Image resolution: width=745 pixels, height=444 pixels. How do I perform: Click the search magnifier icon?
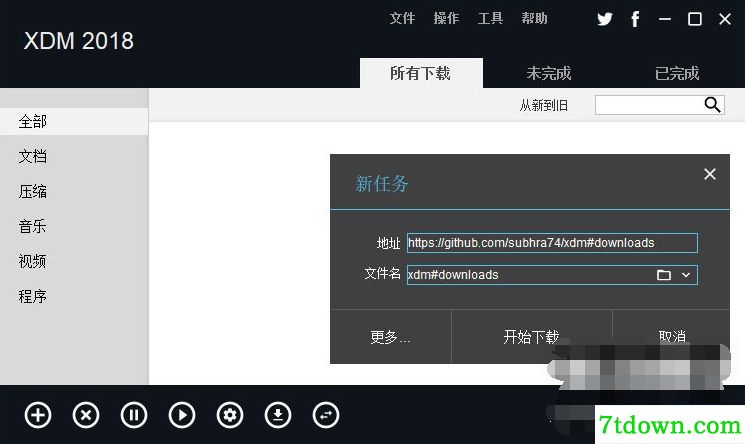coord(712,105)
